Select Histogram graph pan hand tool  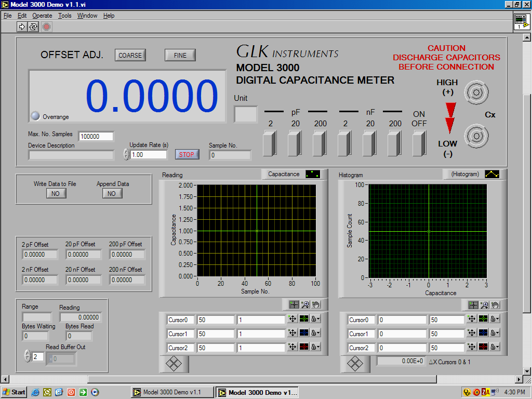[x=495, y=304]
